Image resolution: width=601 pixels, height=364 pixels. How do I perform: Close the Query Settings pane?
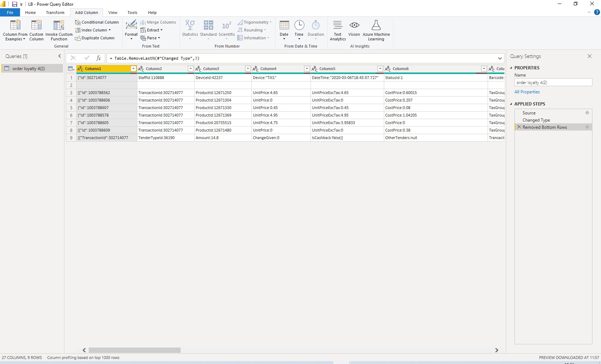590,56
